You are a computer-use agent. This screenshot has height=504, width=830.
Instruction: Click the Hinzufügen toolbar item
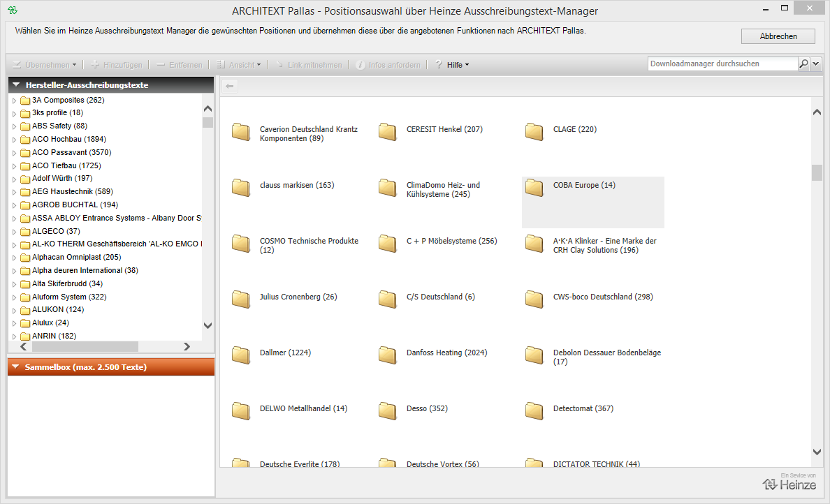(117, 65)
